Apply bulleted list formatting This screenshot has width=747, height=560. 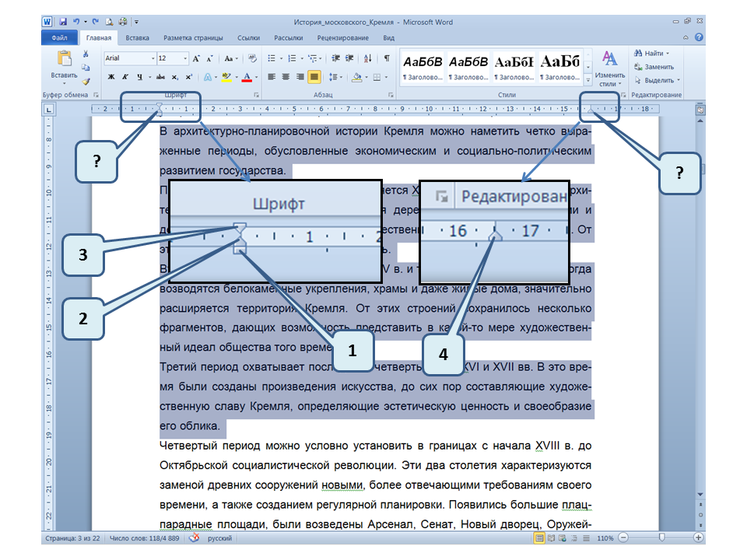[x=272, y=58]
